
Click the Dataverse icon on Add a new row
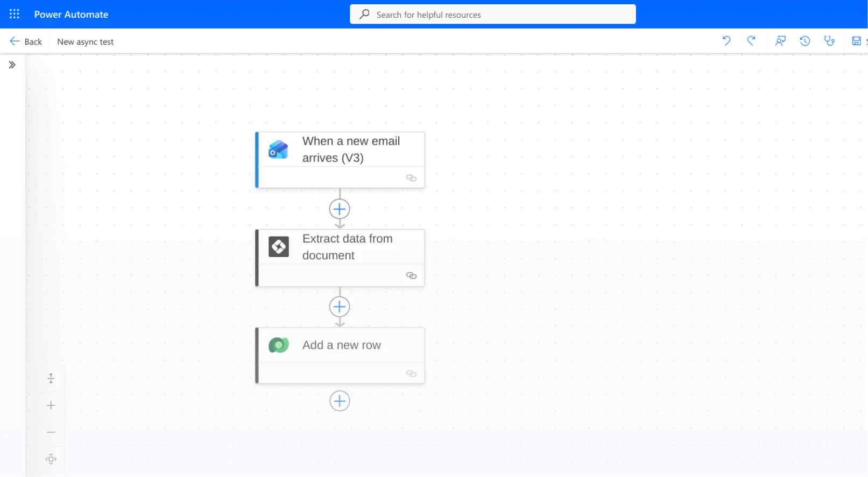click(279, 345)
